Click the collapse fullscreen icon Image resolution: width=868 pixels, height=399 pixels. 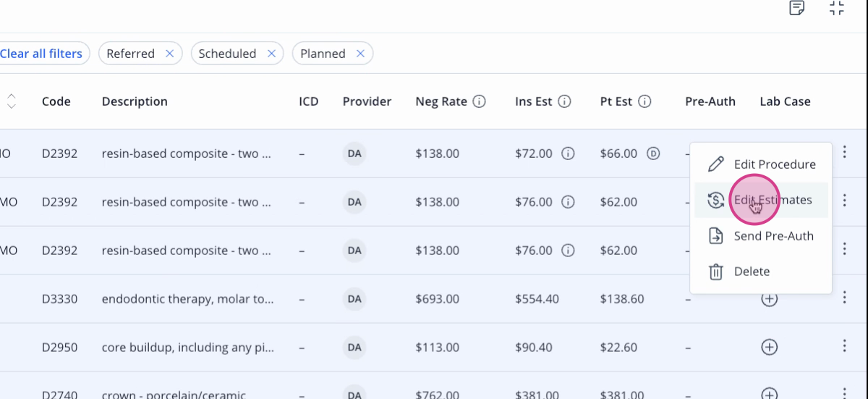pos(837,9)
